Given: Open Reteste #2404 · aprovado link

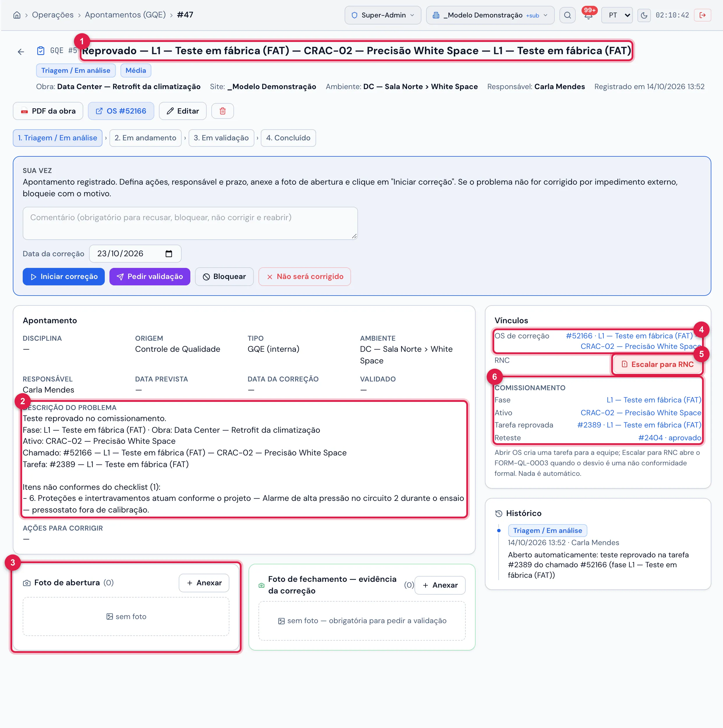Looking at the screenshot, I should (x=669, y=438).
